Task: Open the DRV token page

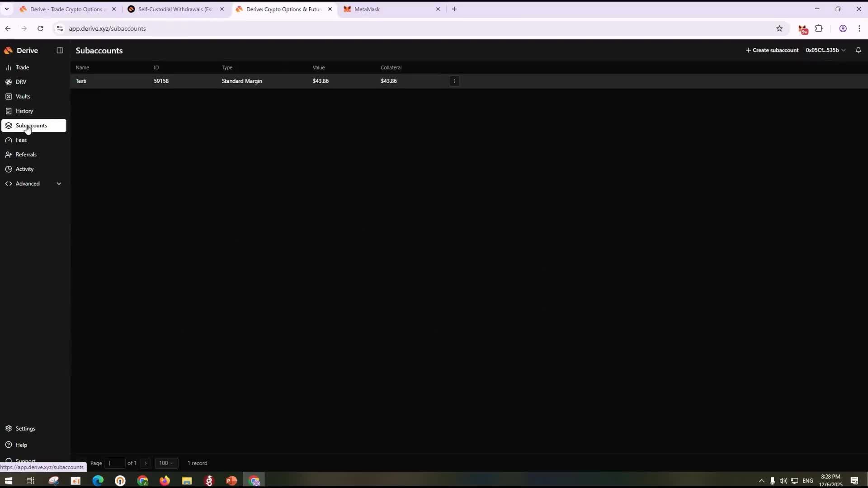Action: click(21, 82)
